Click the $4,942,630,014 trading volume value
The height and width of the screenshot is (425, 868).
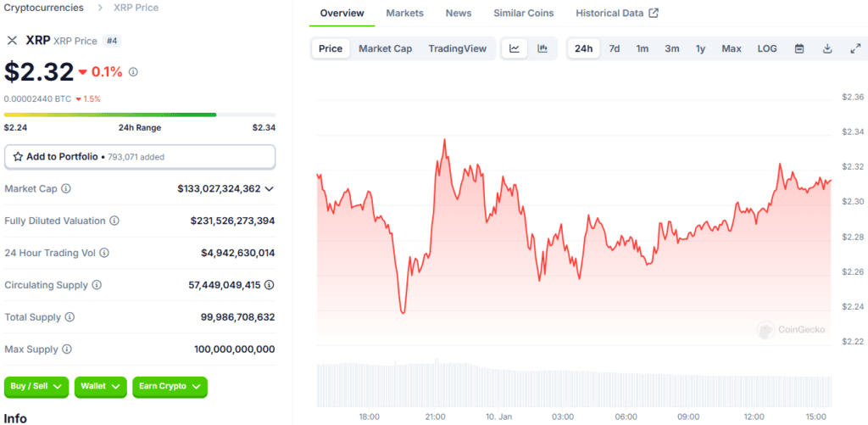tap(238, 253)
